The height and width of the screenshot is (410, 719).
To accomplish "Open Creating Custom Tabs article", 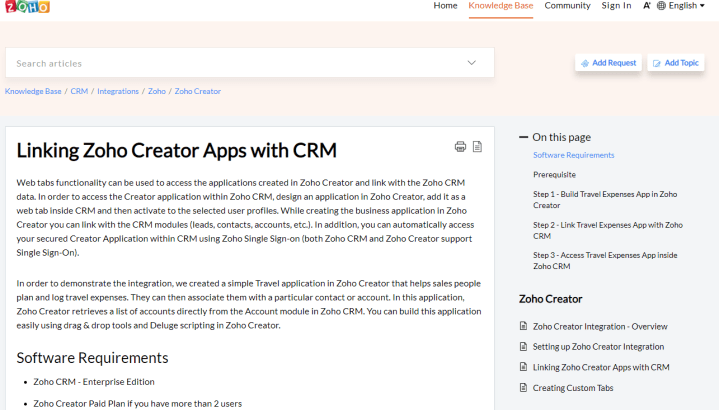I will (x=573, y=388).
